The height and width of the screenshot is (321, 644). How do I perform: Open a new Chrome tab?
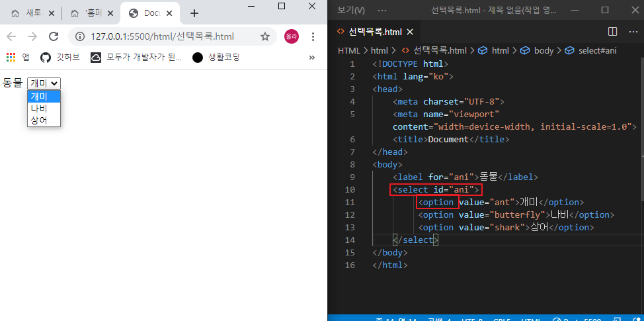click(x=194, y=13)
